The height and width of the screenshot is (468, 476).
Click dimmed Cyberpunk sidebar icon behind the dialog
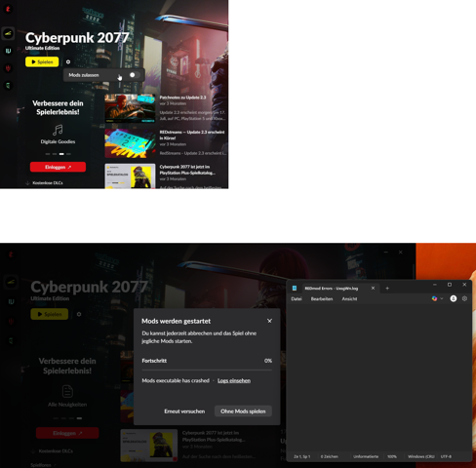[11, 282]
